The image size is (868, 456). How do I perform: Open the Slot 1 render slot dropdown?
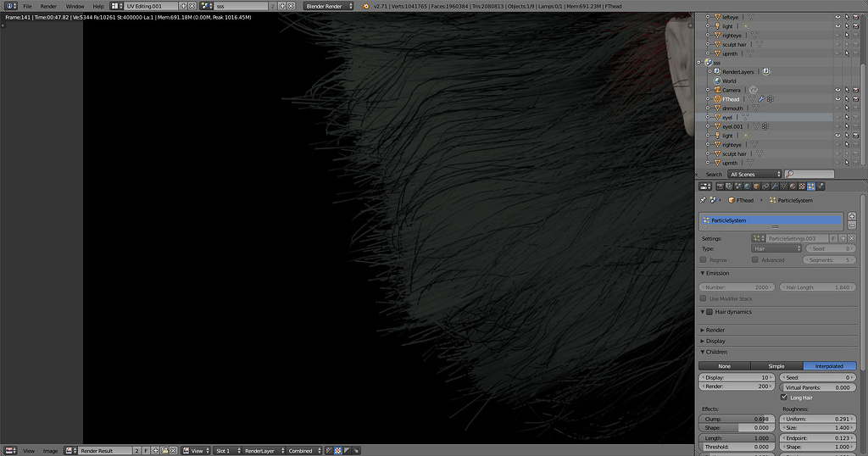pos(227,450)
